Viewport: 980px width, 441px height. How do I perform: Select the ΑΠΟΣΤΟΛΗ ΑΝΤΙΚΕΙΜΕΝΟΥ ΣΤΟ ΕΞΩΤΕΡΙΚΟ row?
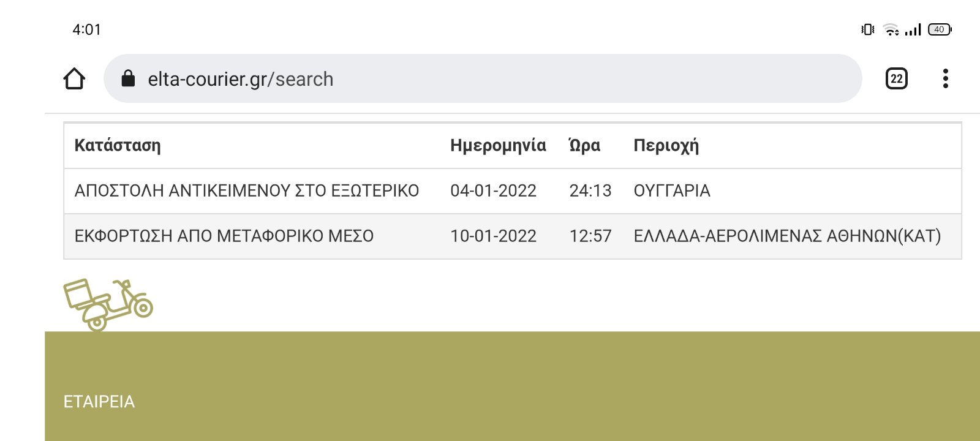tap(513, 191)
